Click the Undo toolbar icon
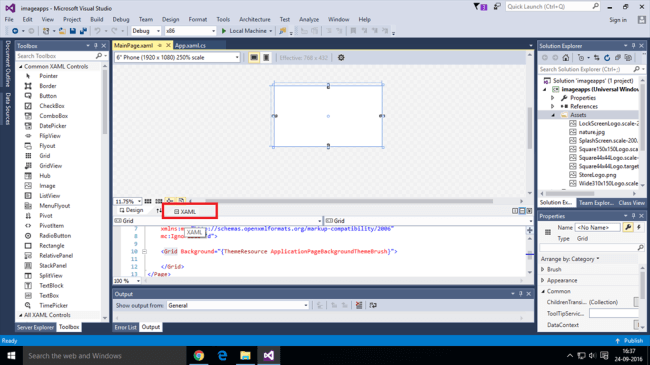 [97, 31]
